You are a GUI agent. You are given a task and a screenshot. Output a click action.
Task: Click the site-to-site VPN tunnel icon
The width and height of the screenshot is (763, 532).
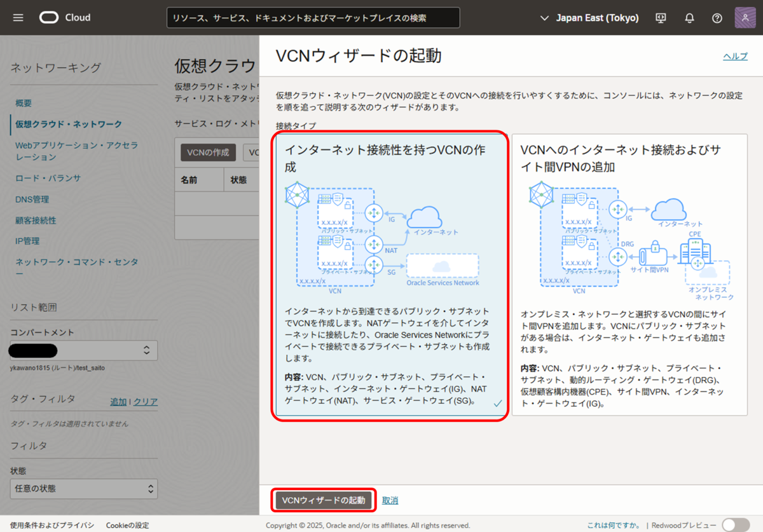652,255
